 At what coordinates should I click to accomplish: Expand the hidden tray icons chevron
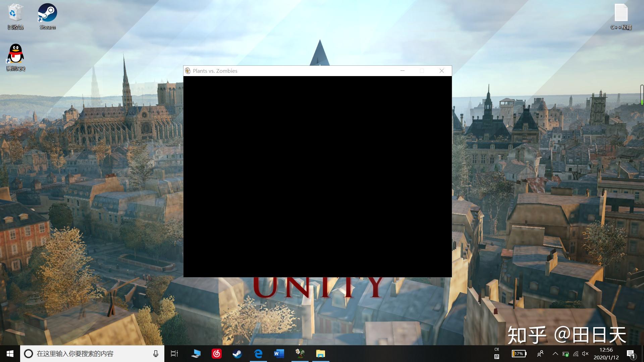coord(555,354)
